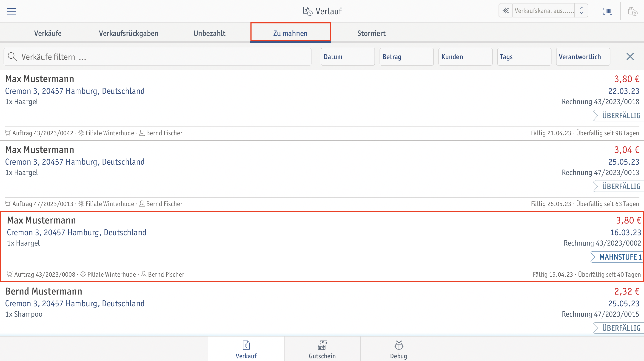The width and height of the screenshot is (644, 361).
Task: Click the cash register payment icon
Action: click(x=633, y=11)
